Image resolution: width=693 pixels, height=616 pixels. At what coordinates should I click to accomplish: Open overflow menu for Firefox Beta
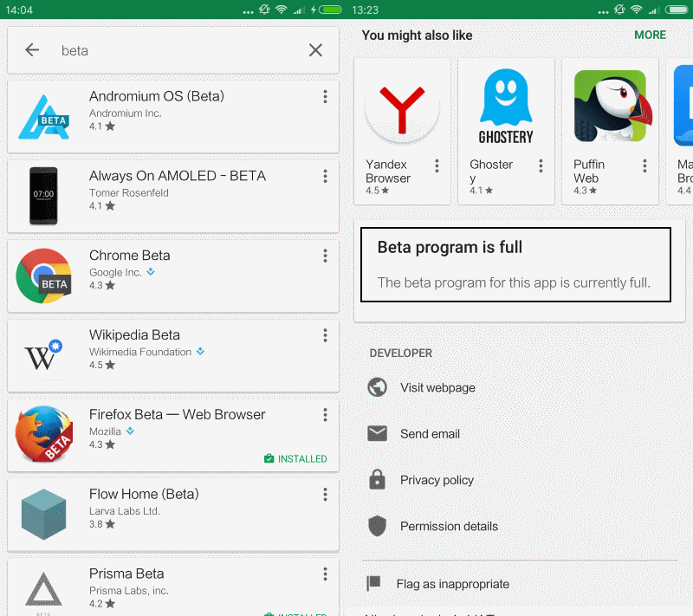coord(325,415)
